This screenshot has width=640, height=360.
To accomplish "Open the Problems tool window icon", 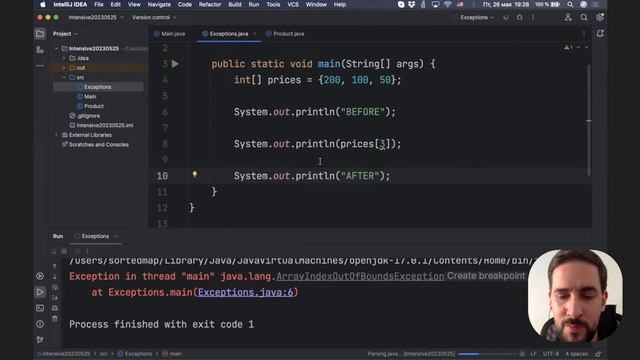I will point(40,324).
